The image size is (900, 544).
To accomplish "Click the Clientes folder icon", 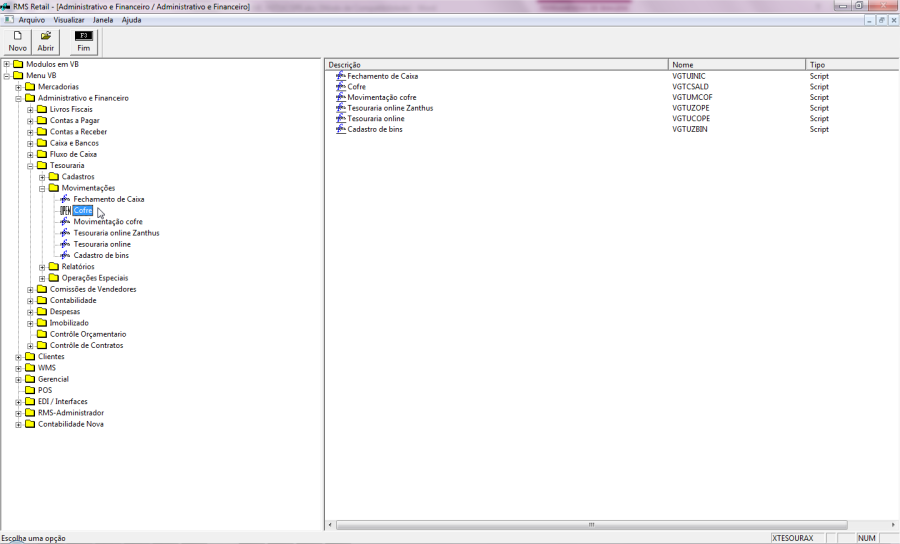I will 30,356.
